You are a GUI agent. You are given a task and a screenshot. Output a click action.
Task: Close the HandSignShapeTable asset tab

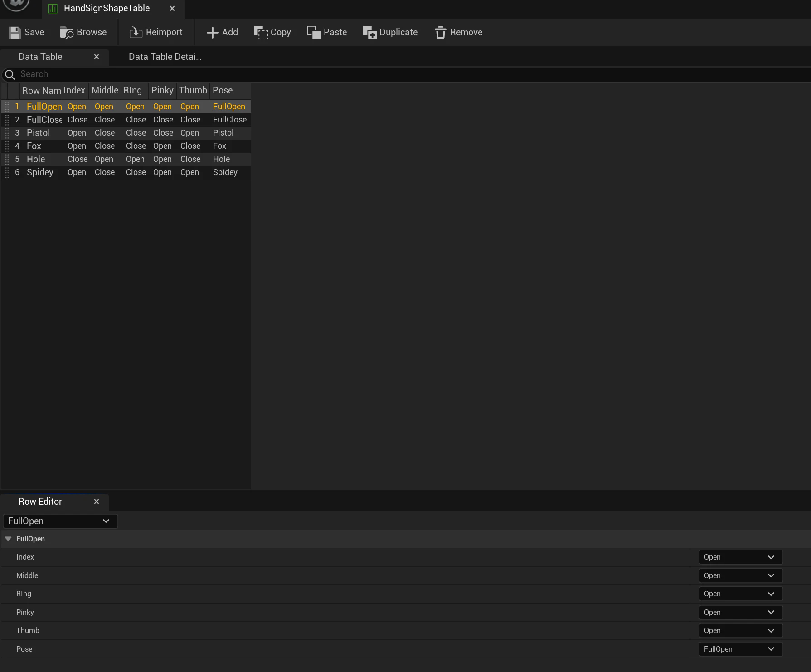tap(172, 8)
